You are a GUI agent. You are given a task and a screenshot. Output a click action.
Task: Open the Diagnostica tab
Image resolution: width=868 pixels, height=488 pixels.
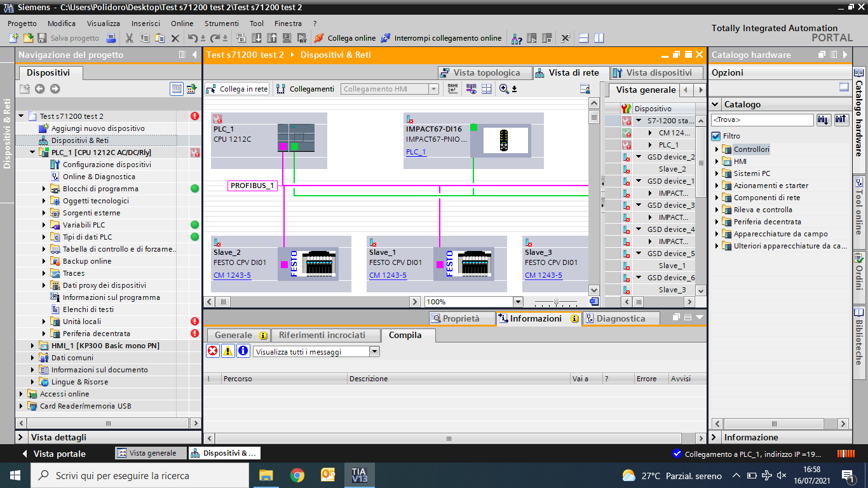(621, 318)
